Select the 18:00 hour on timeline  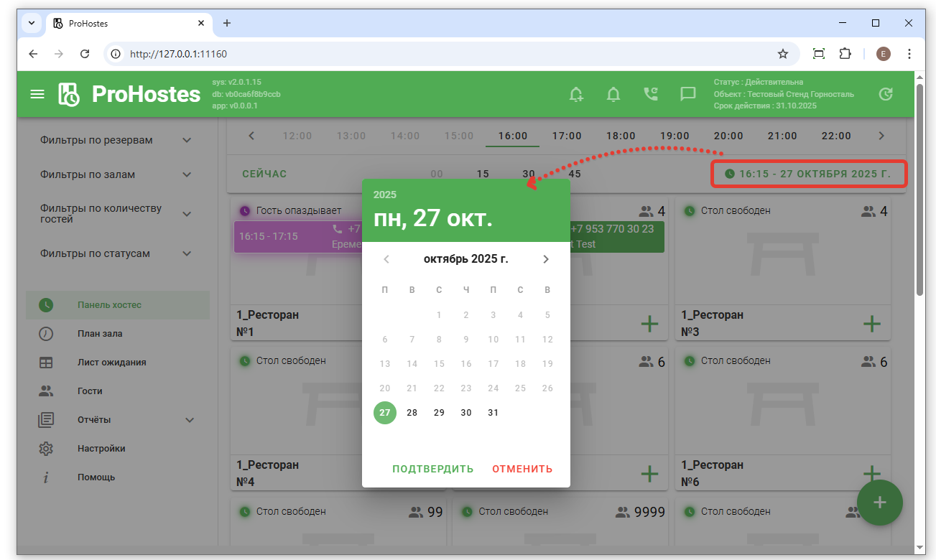tap(621, 136)
